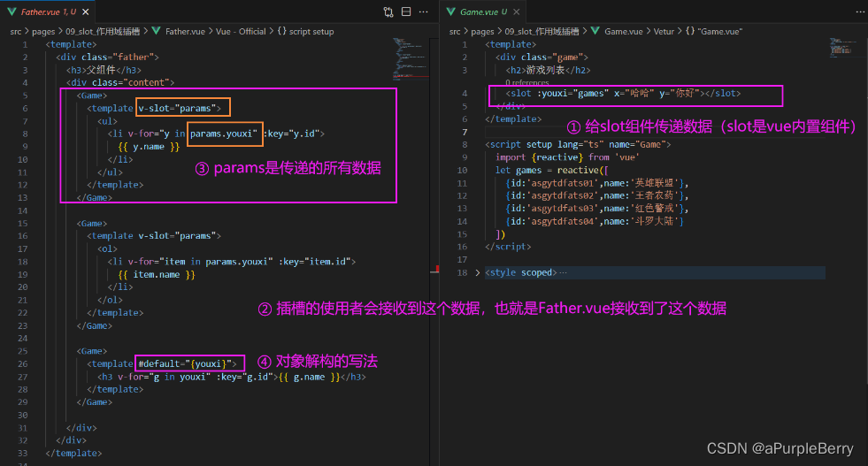868x466 pixels.
Task: Click 'import {reactive} from 'vue'' line
Action: (567, 157)
